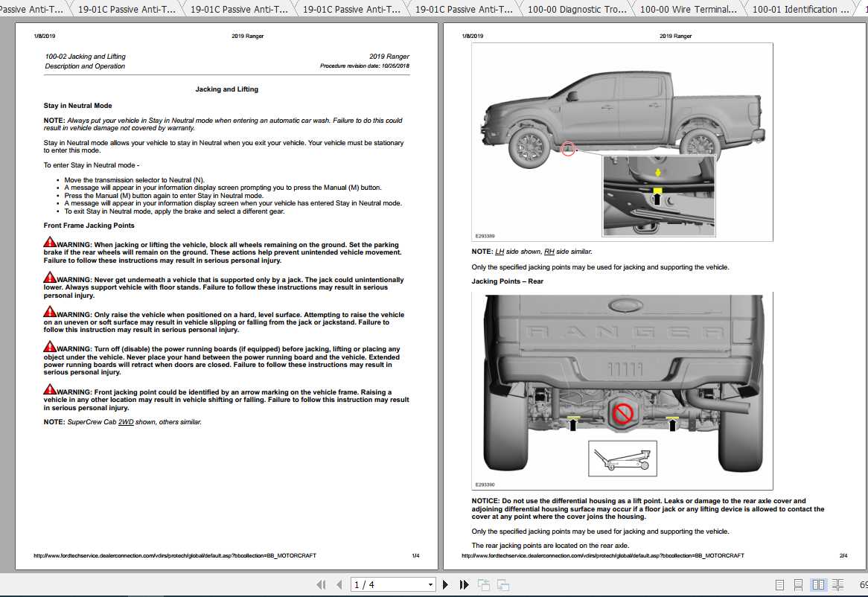Image resolution: width=868 pixels, height=597 pixels.
Task: Click the next view icon
Action: point(502,585)
